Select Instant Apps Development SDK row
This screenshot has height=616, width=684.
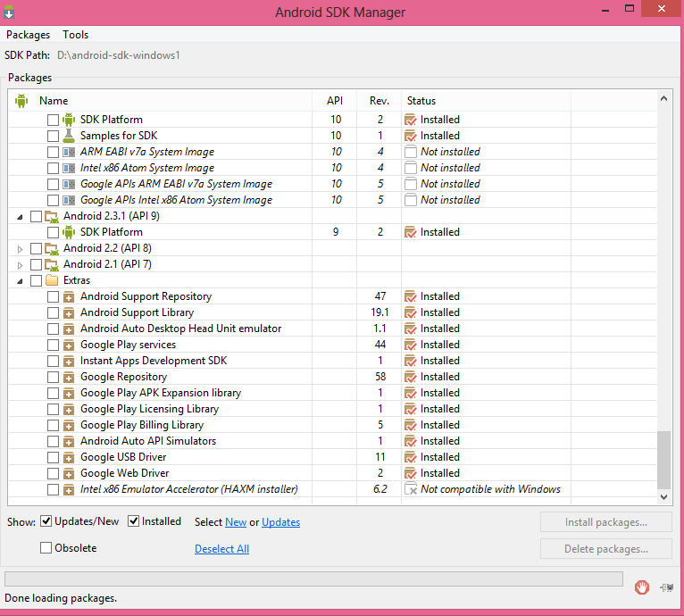pos(332,361)
